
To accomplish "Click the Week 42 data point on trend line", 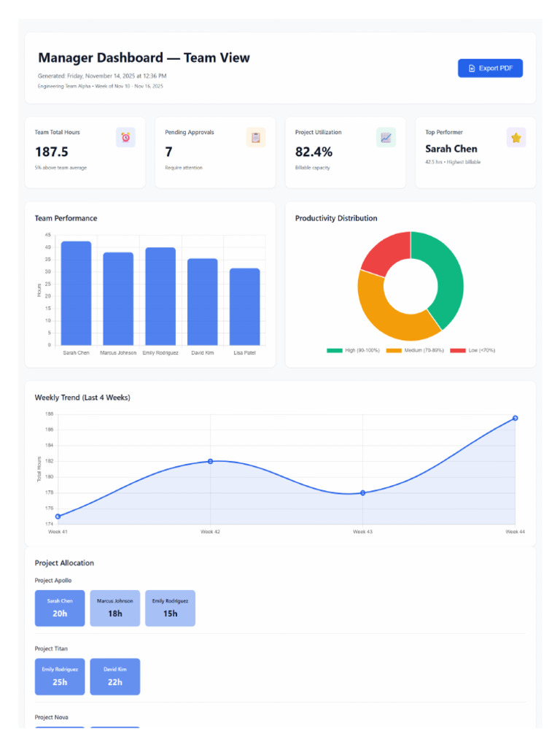I will (211, 461).
